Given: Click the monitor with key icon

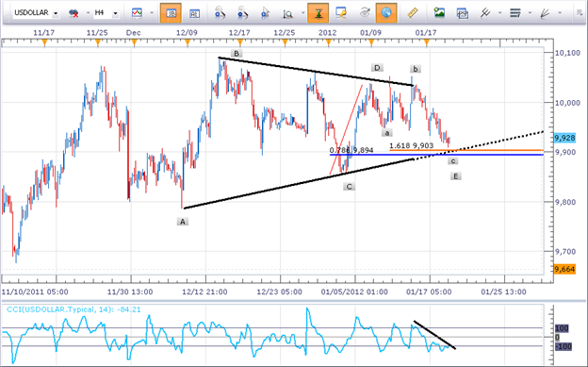Looking at the screenshot, I should (341, 13).
